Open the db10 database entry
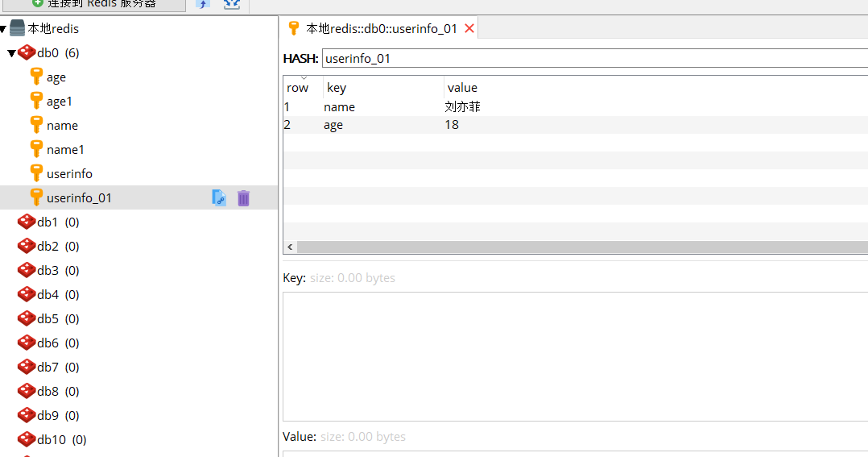 (61, 439)
